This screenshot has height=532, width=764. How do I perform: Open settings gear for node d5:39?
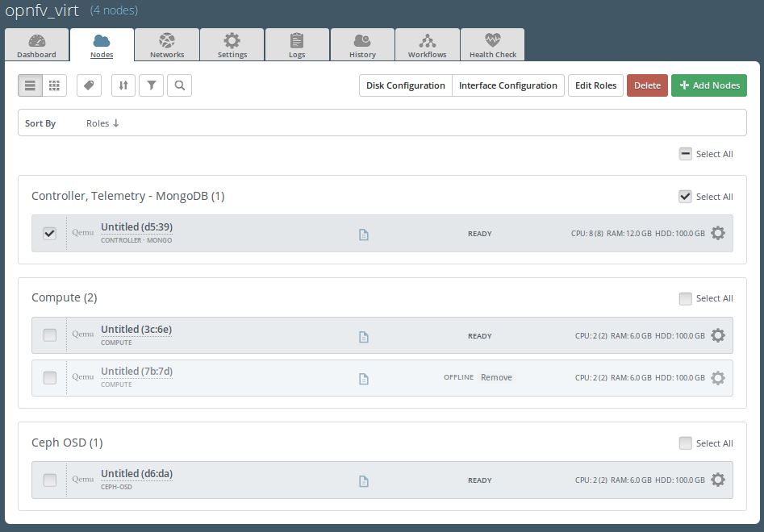(x=718, y=233)
